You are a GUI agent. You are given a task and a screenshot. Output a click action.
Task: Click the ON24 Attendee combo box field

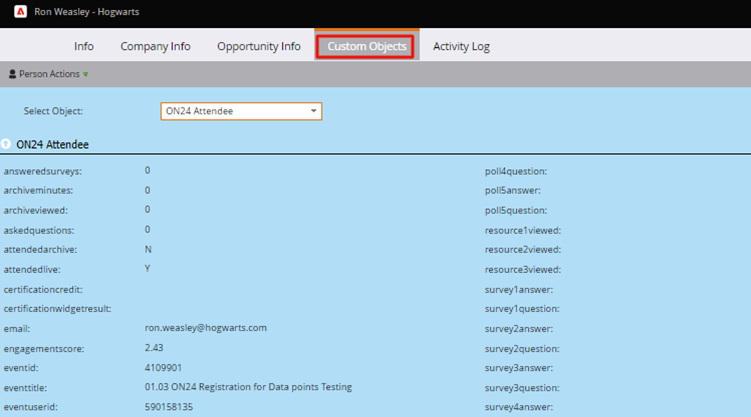tap(241, 111)
